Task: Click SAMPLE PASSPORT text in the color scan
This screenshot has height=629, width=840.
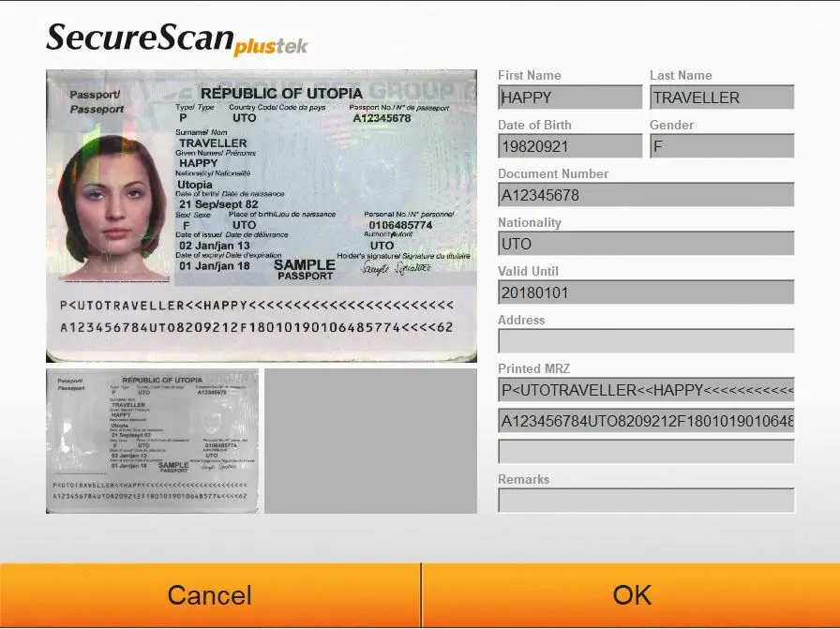Action: coord(305,269)
